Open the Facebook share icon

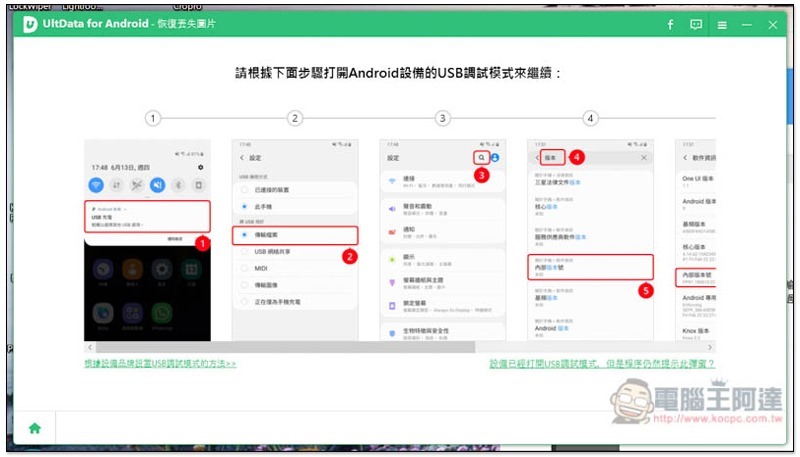(x=671, y=25)
